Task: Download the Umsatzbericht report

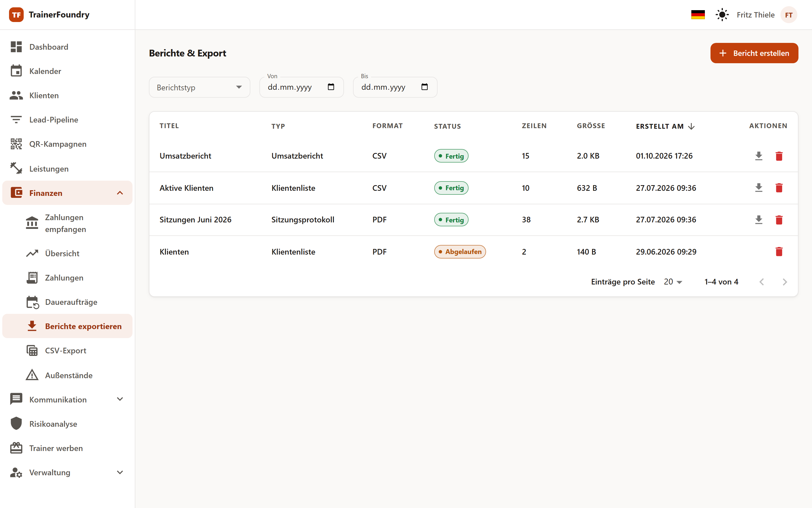Action: pyautogui.click(x=759, y=156)
